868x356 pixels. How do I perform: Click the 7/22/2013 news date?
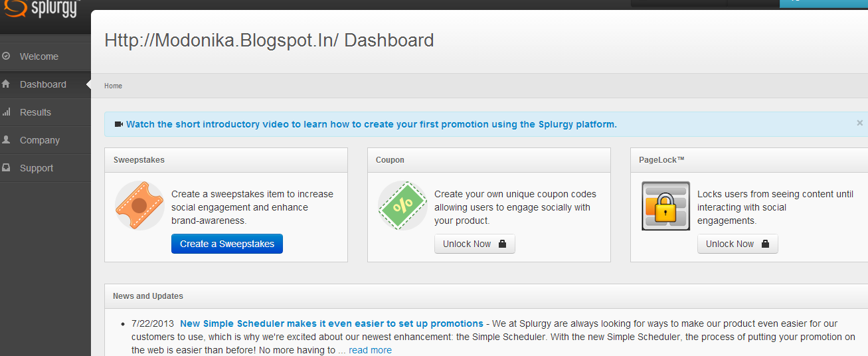point(153,323)
